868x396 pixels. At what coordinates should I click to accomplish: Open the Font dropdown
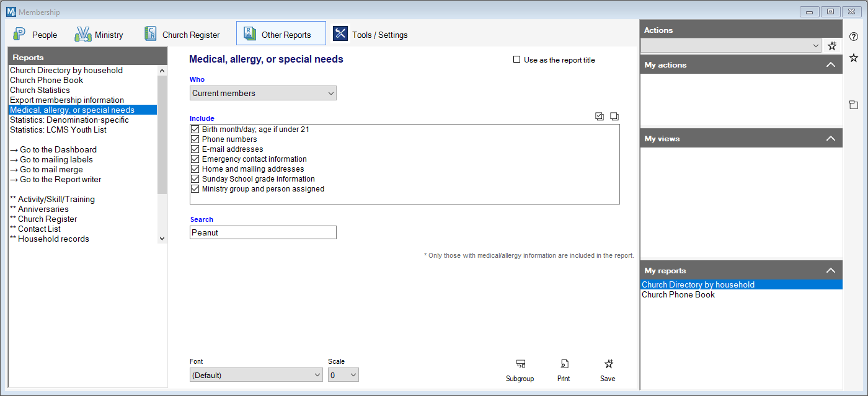click(255, 375)
